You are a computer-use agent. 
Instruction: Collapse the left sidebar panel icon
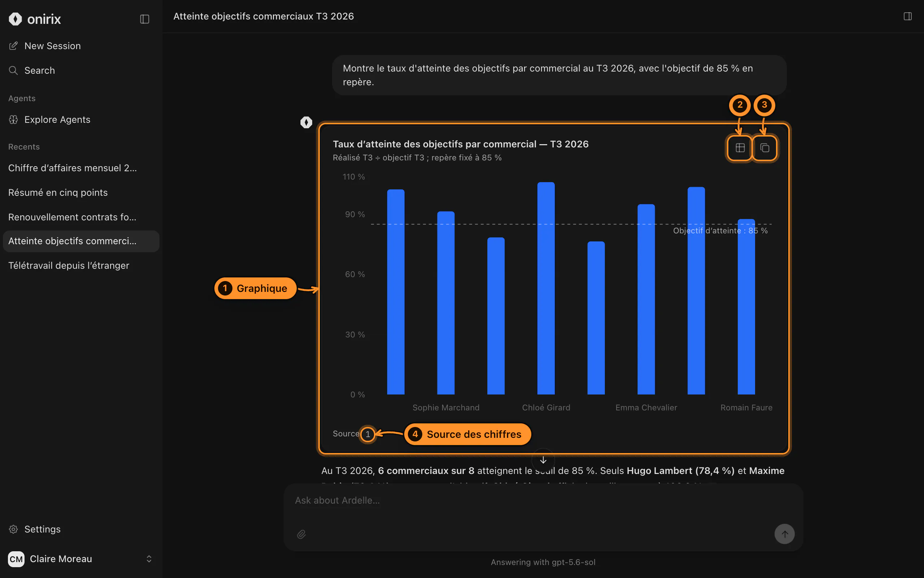point(144,19)
